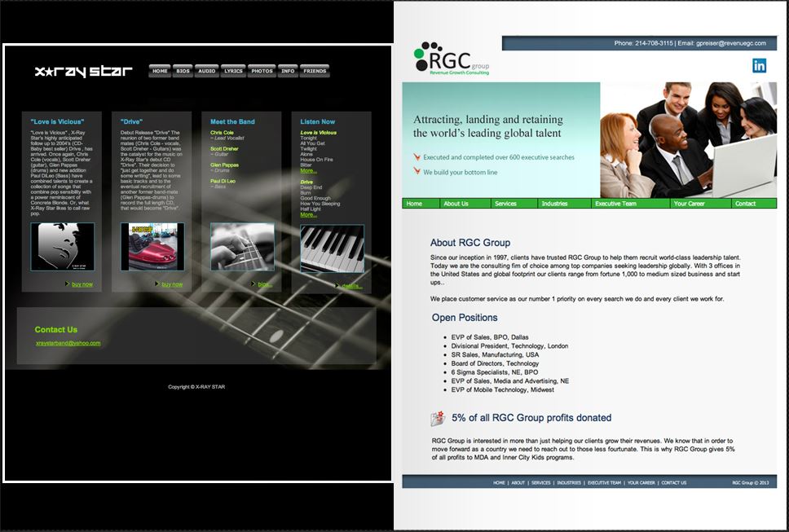This screenshot has height=532, width=789.
Task: Open the red bumper car thumbnail
Action: coord(152,247)
